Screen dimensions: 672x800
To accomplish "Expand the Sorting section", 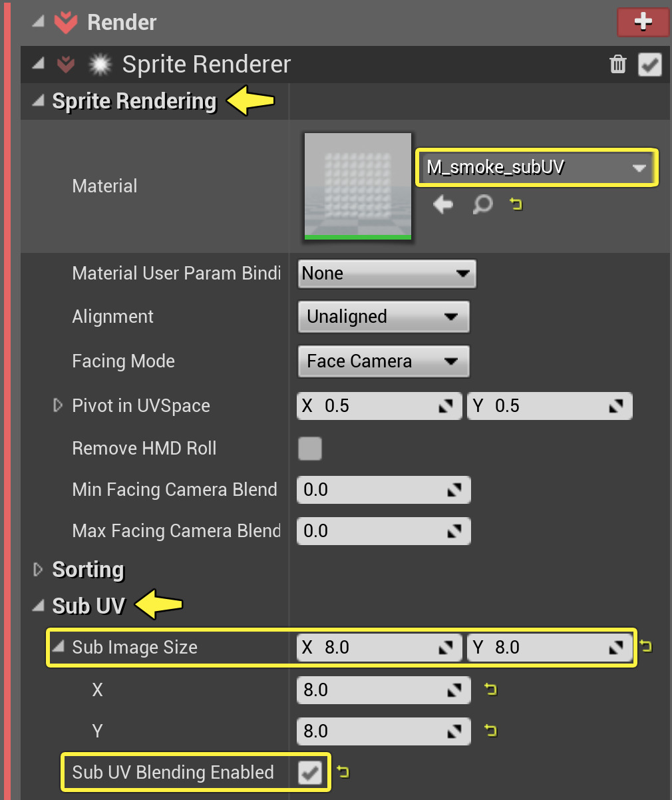I will [39, 570].
